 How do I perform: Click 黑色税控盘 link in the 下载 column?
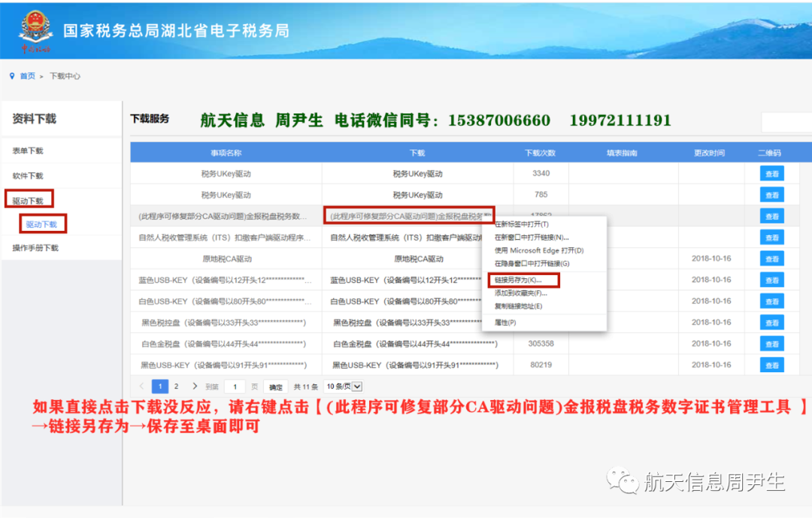(408, 323)
